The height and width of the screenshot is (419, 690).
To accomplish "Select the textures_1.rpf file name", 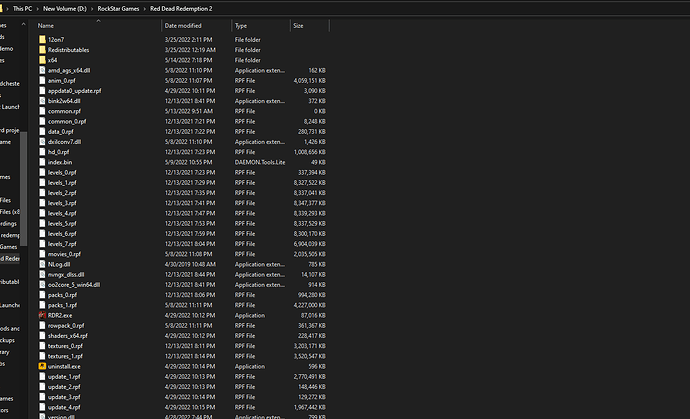I will pyautogui.click(x=65, y=356).
